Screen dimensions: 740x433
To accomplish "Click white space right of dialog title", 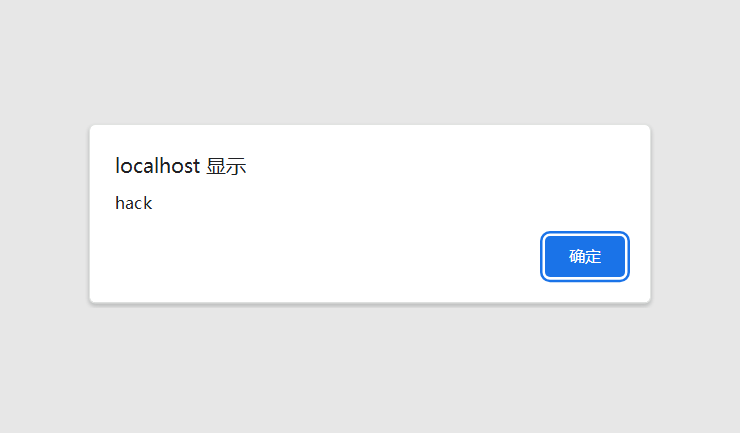I will click(439, 166).
